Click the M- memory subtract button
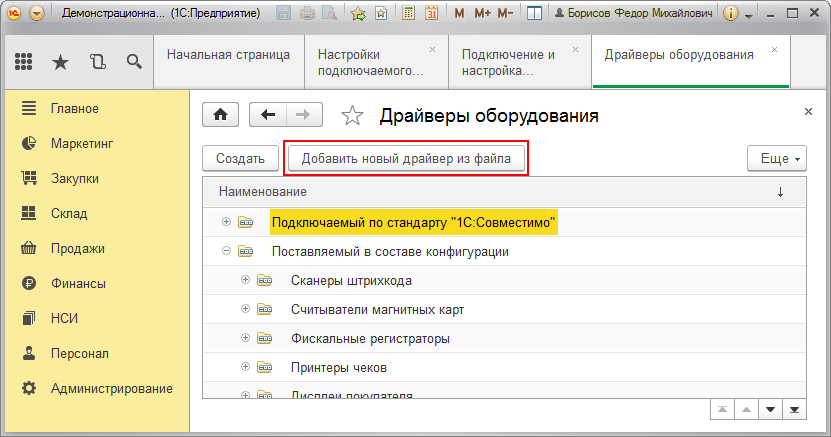831x437 pixels. [505, 13]
